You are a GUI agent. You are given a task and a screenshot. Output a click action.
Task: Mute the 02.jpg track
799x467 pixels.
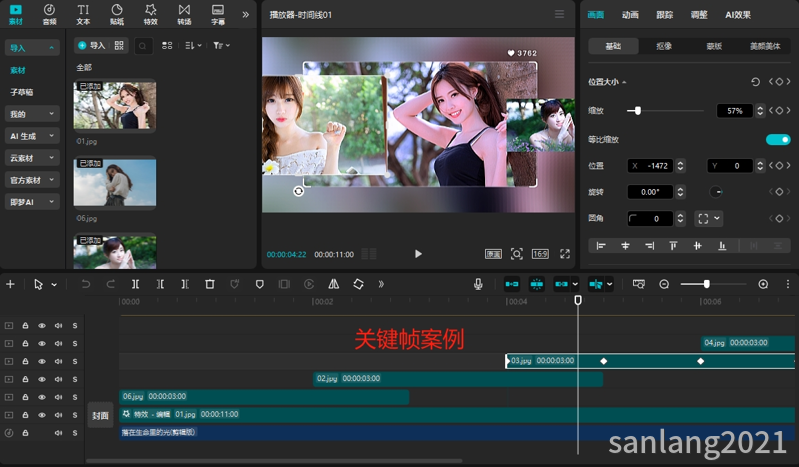tap(59, 379)
